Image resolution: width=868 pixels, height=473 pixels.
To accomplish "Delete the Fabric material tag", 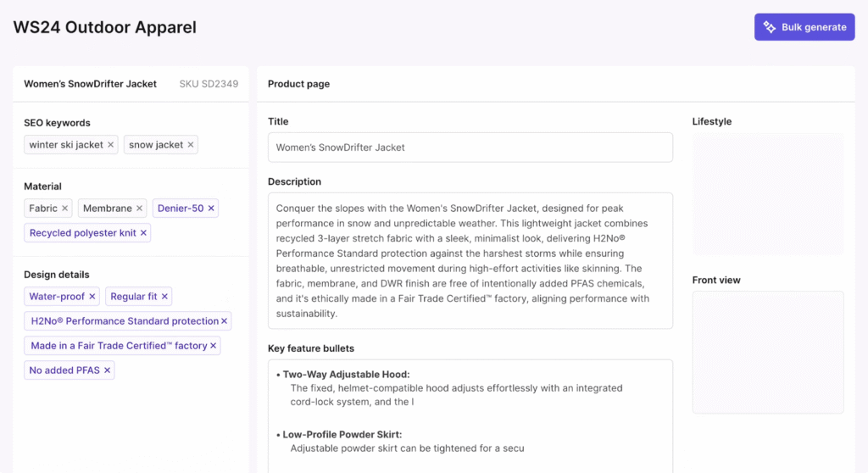I will (64, 209).
